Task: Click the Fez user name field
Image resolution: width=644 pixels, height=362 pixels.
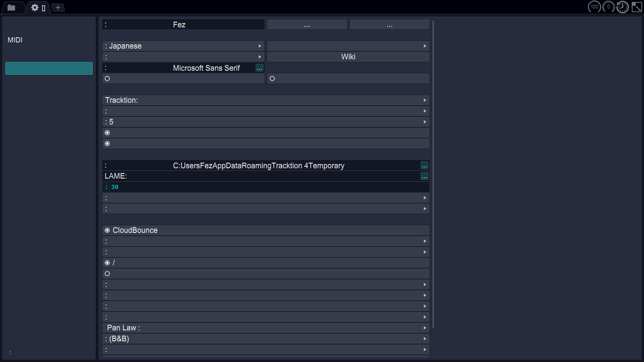Action: [x=183, y=25]
